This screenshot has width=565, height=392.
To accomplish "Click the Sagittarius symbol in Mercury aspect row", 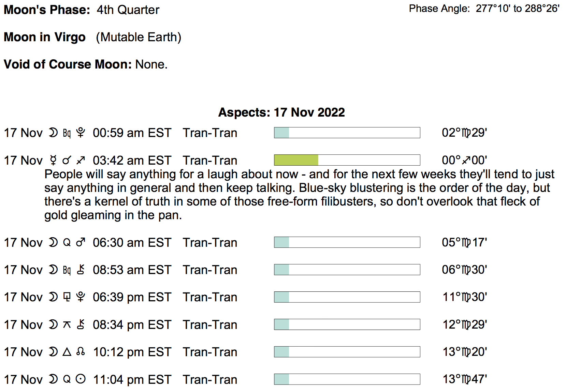I will click(81, 160).
